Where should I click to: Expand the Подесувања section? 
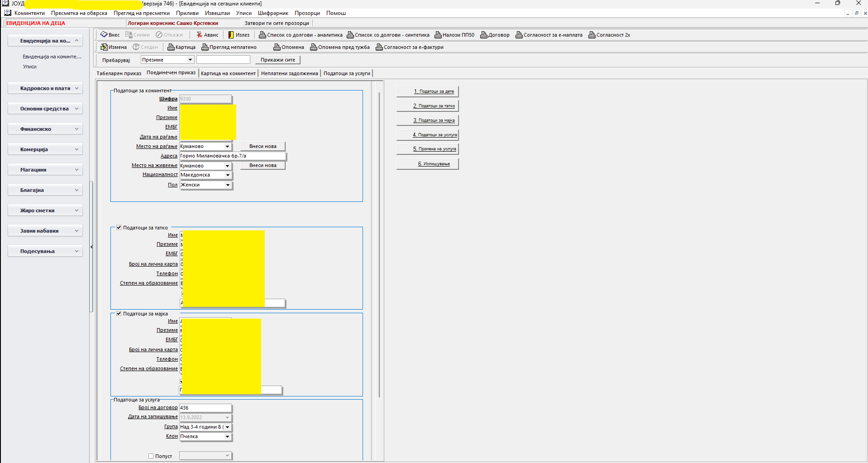[45, 251]
